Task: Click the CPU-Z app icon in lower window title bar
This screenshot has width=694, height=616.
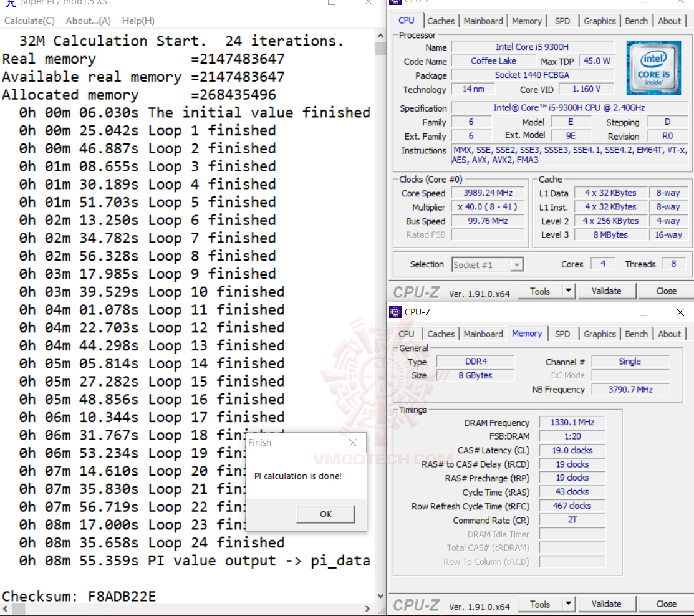Action: coord(395,312)
